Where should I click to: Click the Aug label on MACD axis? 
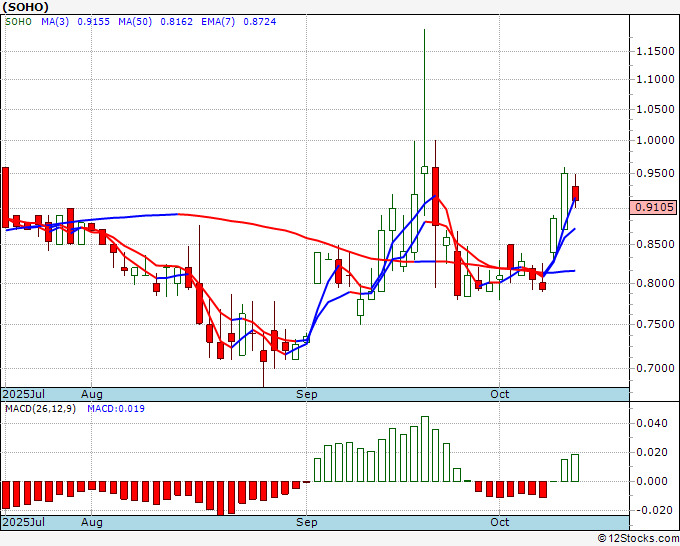pyautogui.click(x=92, y=522)
